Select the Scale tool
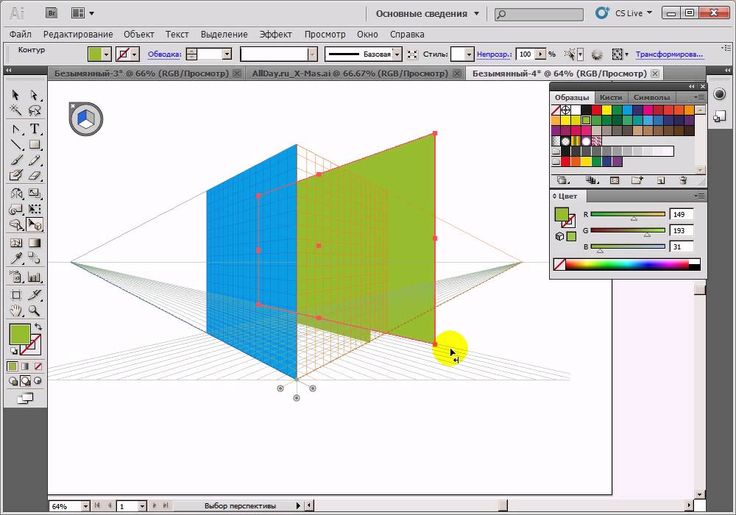The image size is (736, 515). (34, 193)
